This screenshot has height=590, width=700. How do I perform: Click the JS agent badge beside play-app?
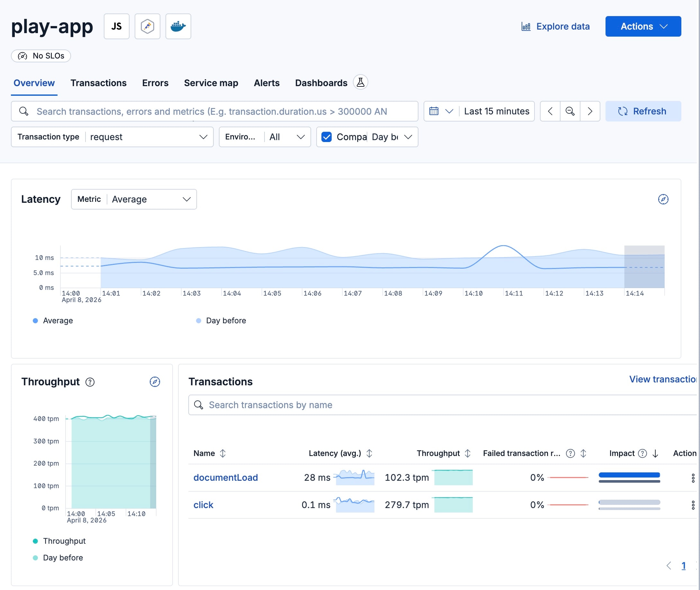116,26
